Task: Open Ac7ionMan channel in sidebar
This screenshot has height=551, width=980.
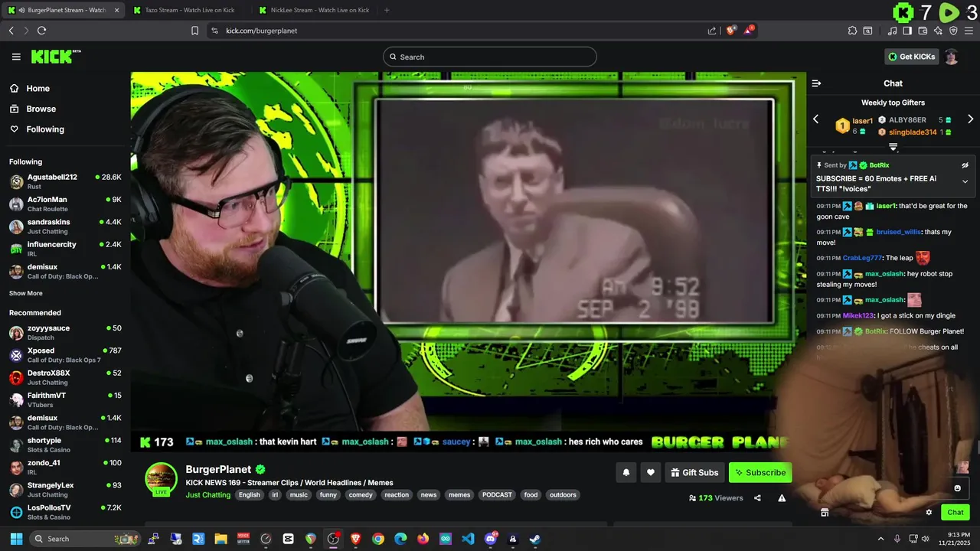Action: 65,204
